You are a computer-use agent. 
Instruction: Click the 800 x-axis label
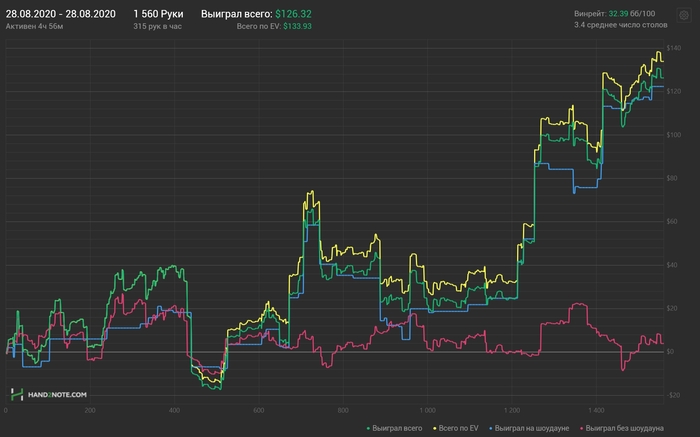(343, 410)
